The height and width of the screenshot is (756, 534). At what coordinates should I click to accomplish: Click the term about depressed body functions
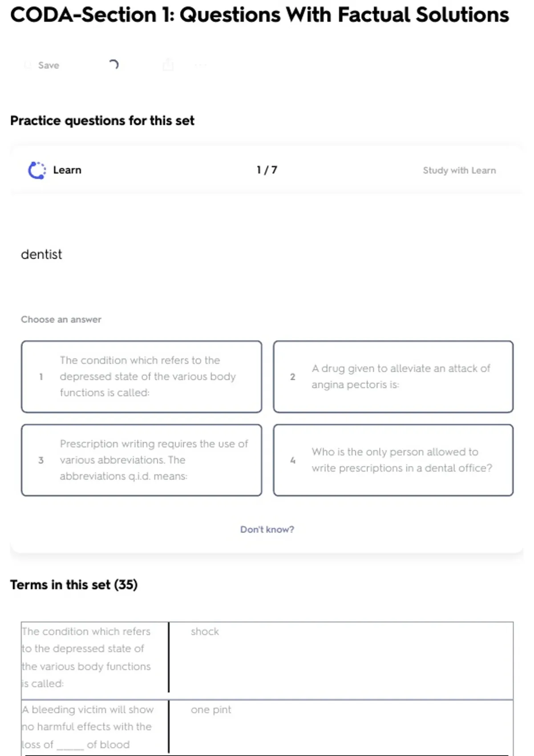click(87, 657)
